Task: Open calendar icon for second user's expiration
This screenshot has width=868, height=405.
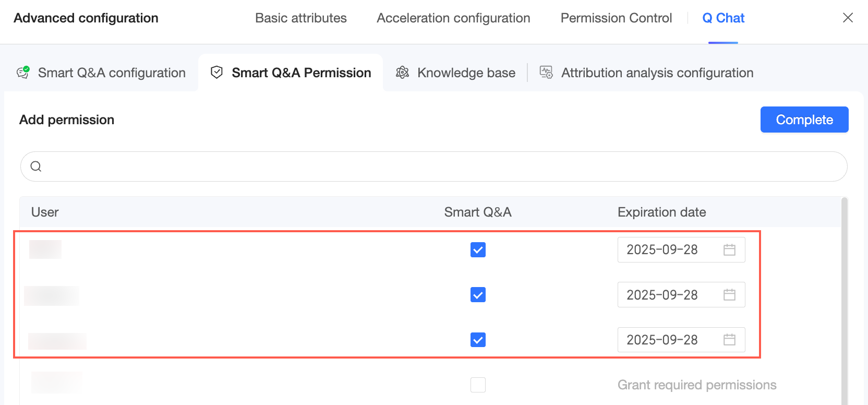Action: [729, 295]
